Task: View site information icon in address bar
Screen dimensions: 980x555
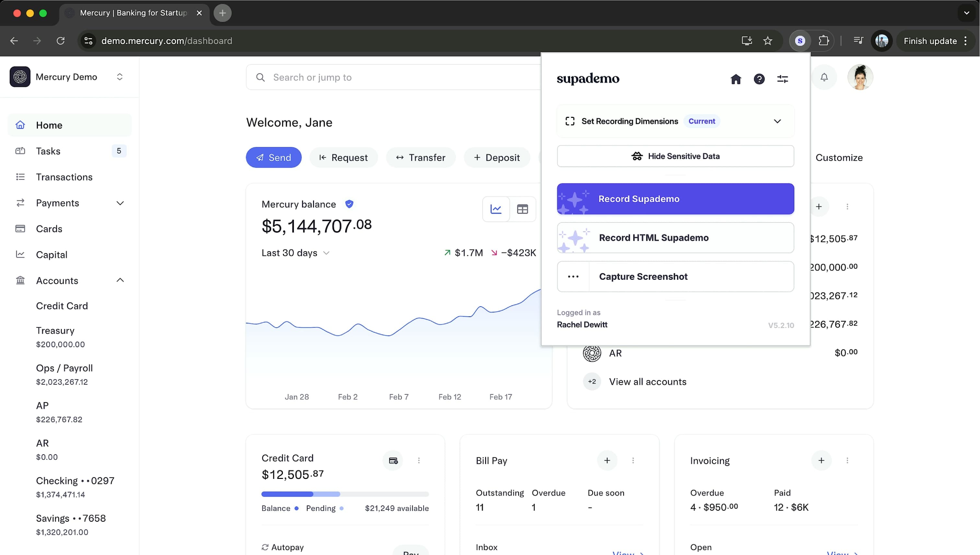Action: [x=88, y=41]
